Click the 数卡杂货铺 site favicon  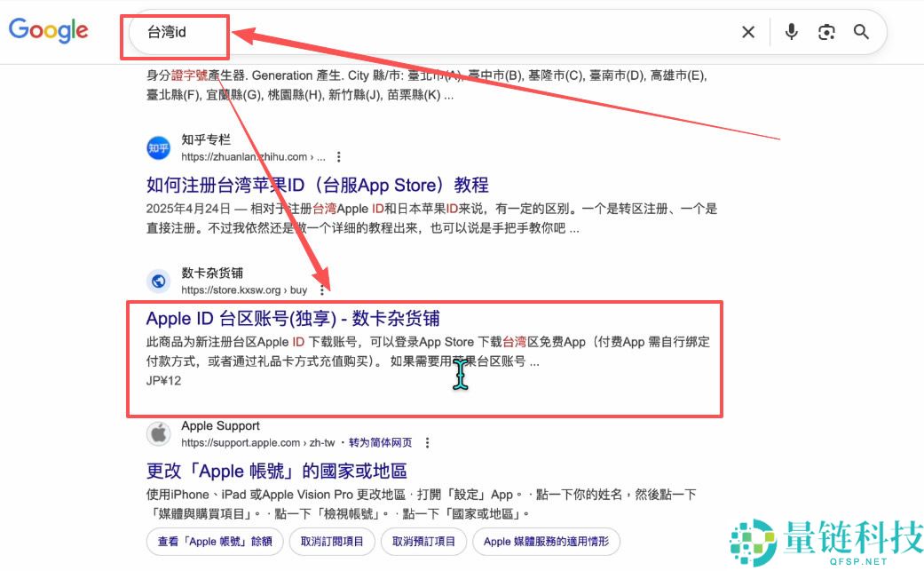pos(158,281)
